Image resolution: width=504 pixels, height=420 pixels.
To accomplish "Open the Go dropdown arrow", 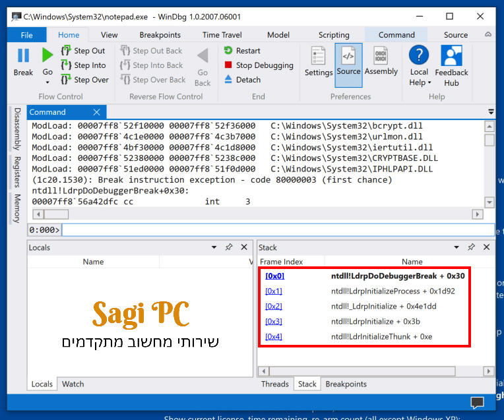I will 47,82.
